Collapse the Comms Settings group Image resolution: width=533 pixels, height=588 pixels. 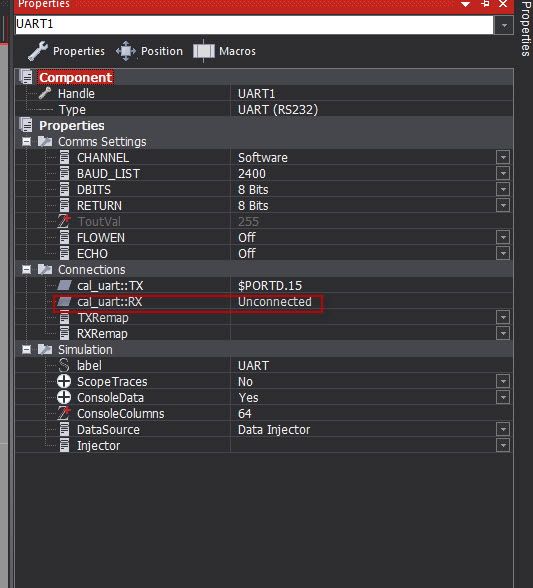[26, 142]
